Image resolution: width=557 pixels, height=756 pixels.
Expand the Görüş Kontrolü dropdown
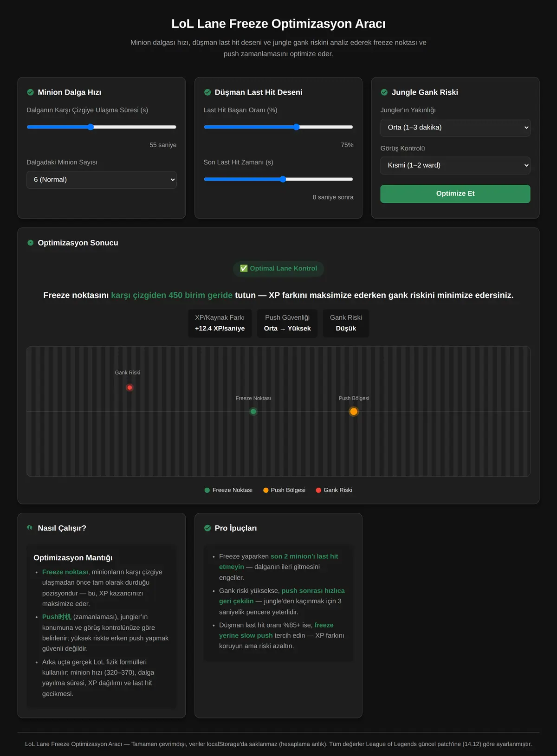coord(455,165)
